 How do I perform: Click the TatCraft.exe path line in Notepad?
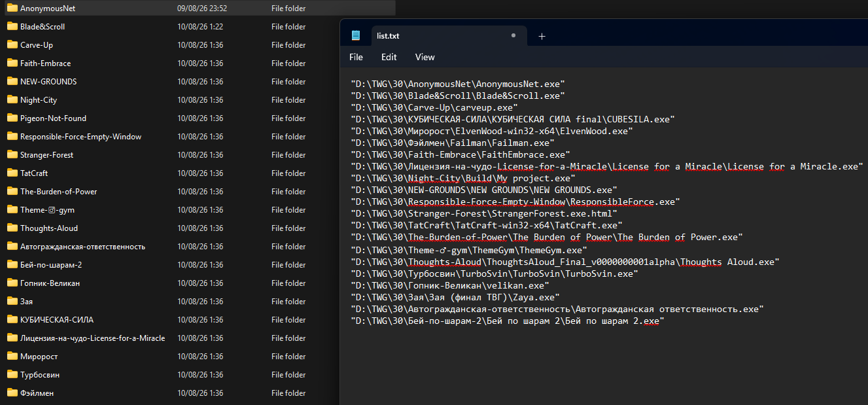[x=486, y=226]
